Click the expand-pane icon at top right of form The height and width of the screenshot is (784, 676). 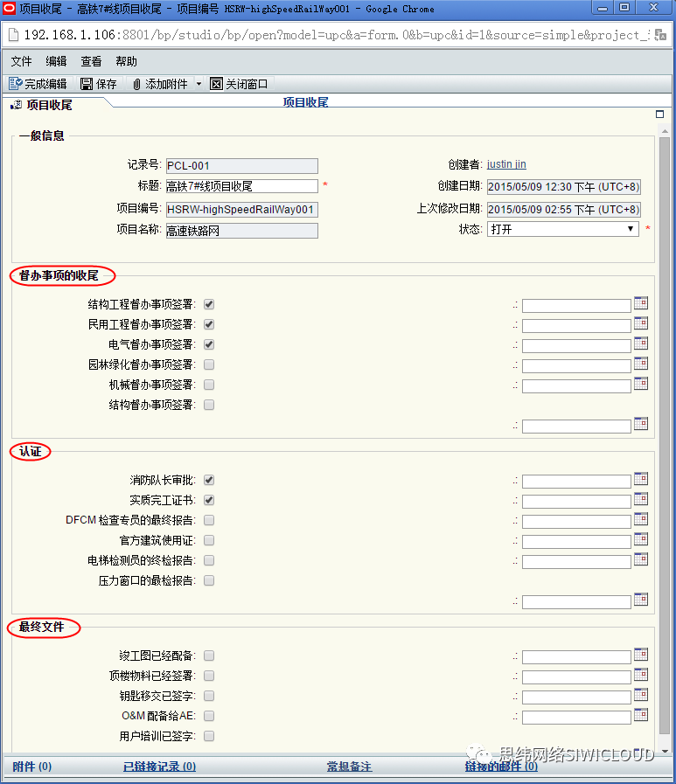pyautogui.click(x=659, y=114)
